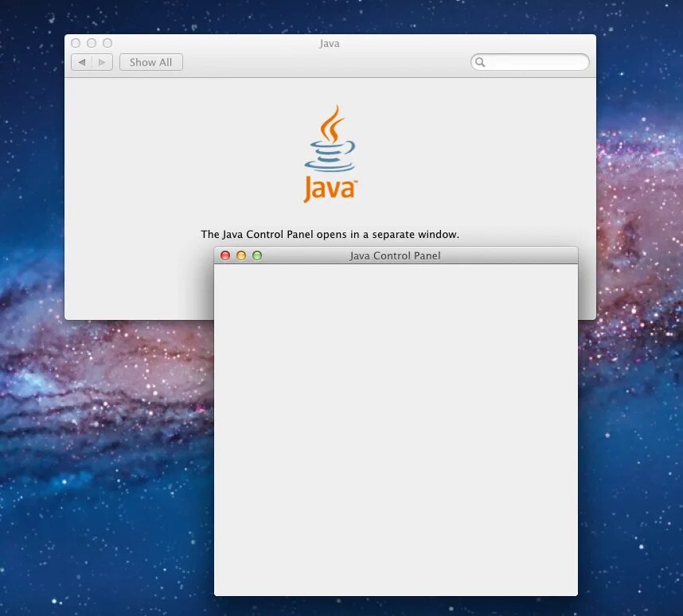Go back using the left arrow button

81,62
